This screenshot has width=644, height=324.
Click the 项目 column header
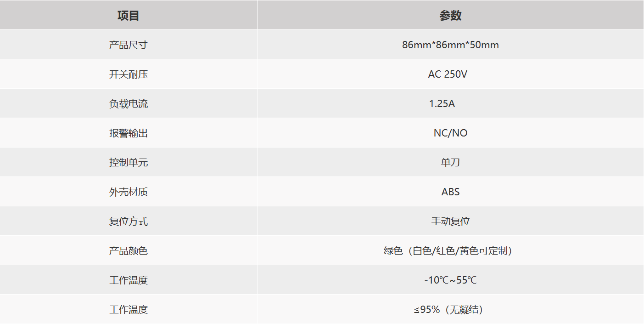click(129, 16)
